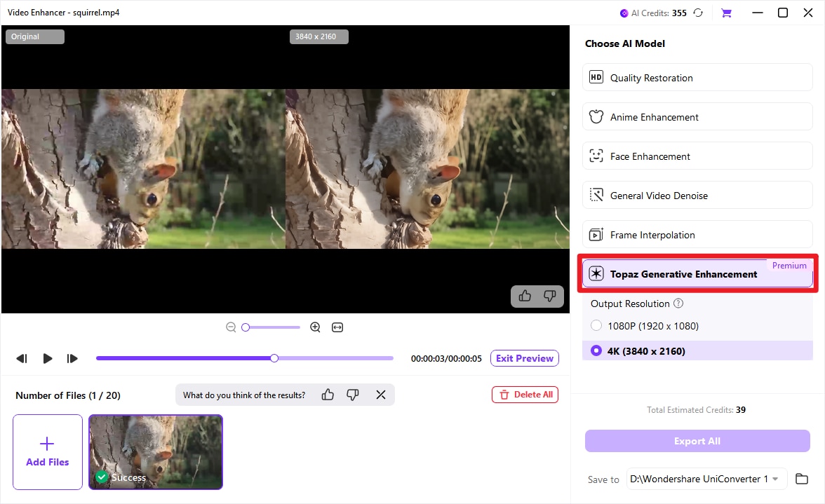Select the squirrel video thumbnail
The height and width of the screenshot is (504, 825).
tap(156, 452)
